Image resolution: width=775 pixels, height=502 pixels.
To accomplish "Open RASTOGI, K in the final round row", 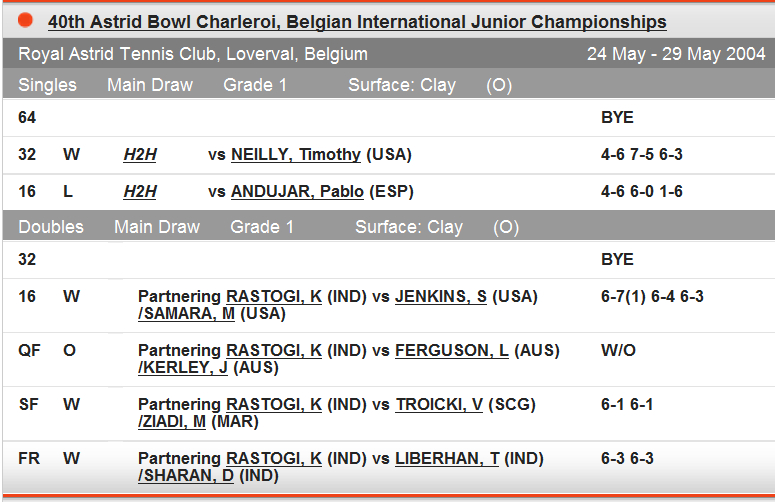I will [x=274, y=459].
